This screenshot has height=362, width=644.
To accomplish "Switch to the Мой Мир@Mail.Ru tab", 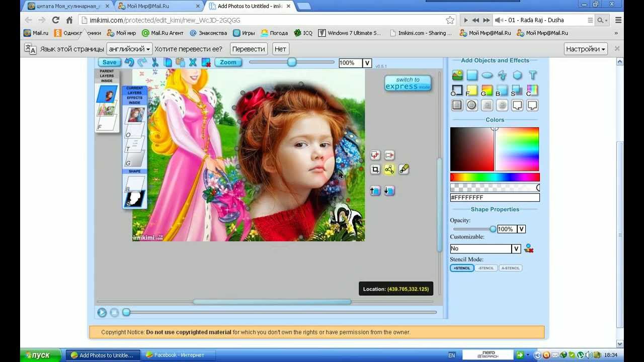I will pos(158,6).
